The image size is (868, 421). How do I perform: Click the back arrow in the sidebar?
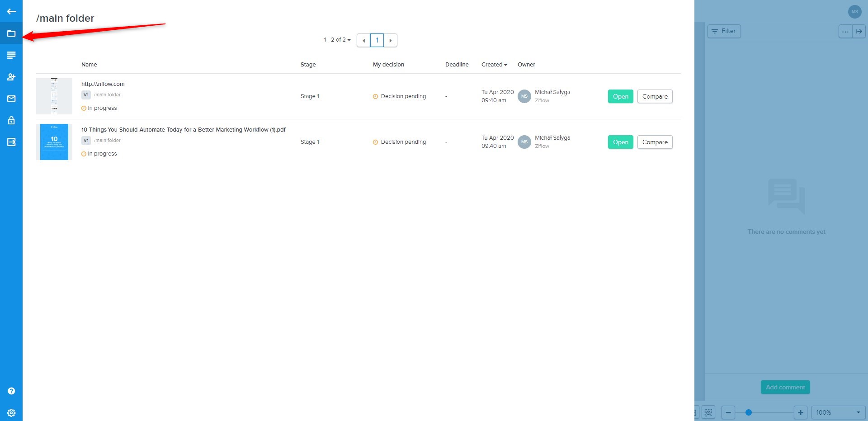pyautogui.click(x=11, y=11)
